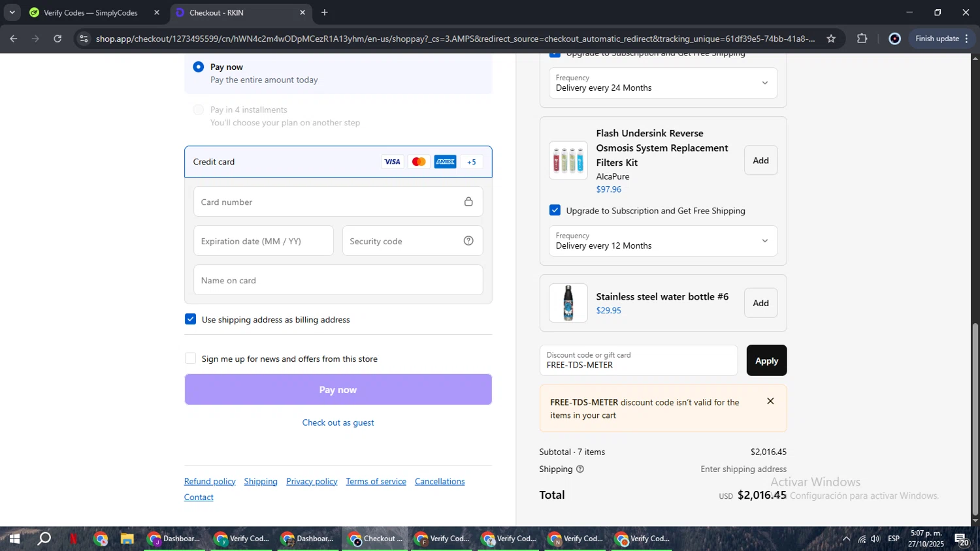Open the Refund policy link
The height and width of the screenshot is (551, 980).
210,481
